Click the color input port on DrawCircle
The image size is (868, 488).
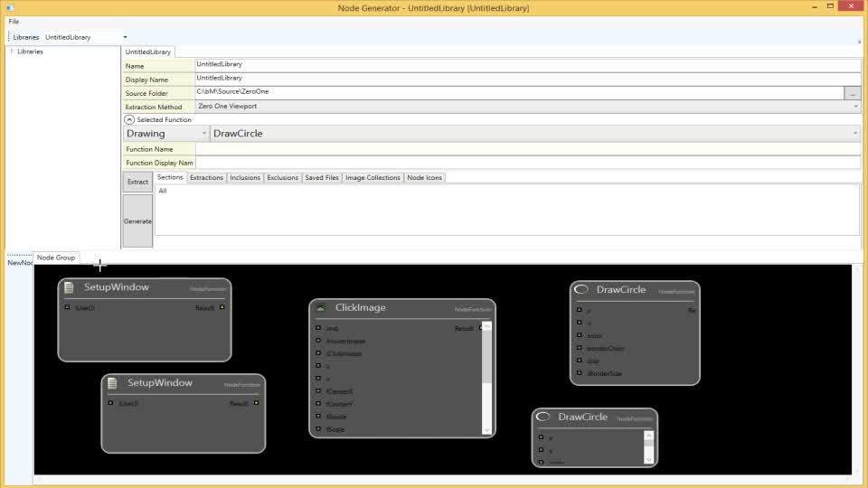[579, 334]
